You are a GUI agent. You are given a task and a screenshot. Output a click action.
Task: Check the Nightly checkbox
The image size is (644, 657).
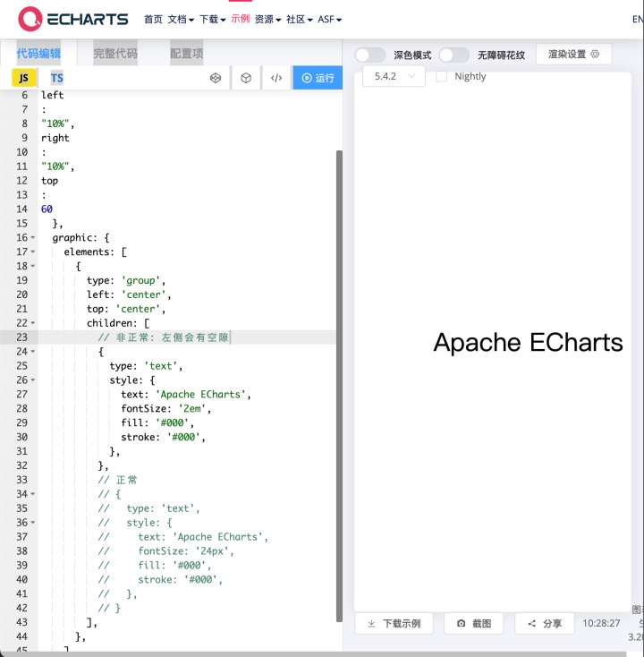(441, 76)
